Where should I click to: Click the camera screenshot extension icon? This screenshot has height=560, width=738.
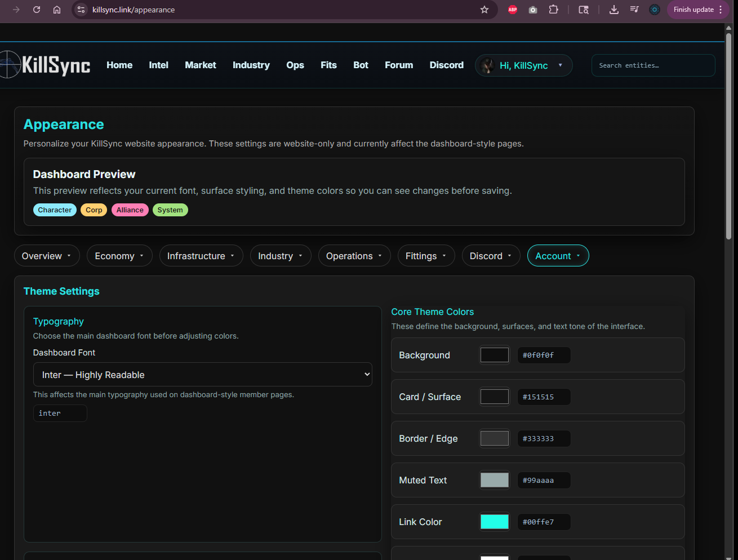pyautogui.click(x=533, y=10)
